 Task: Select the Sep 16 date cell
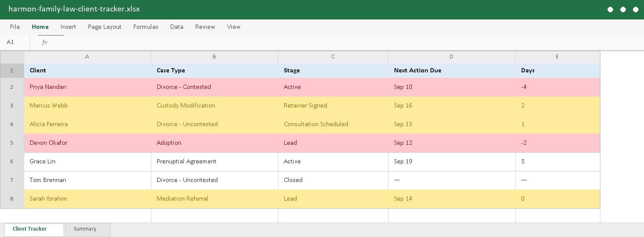coord(452,106)
